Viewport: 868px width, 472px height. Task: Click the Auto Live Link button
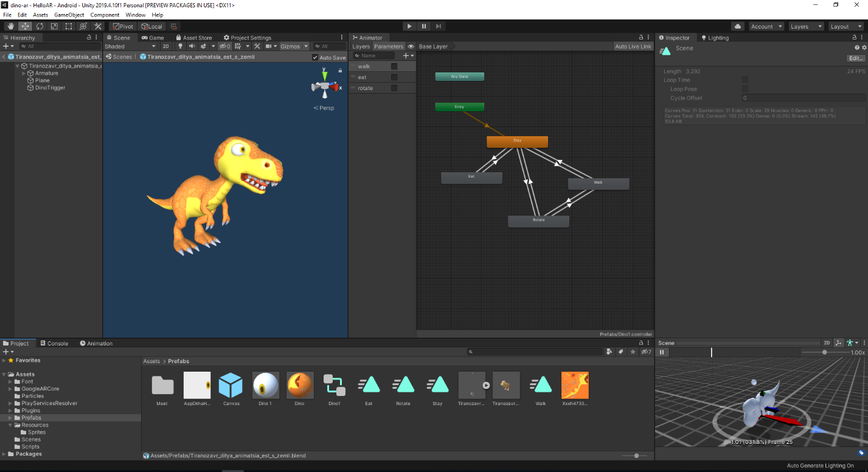coord(633,46)
